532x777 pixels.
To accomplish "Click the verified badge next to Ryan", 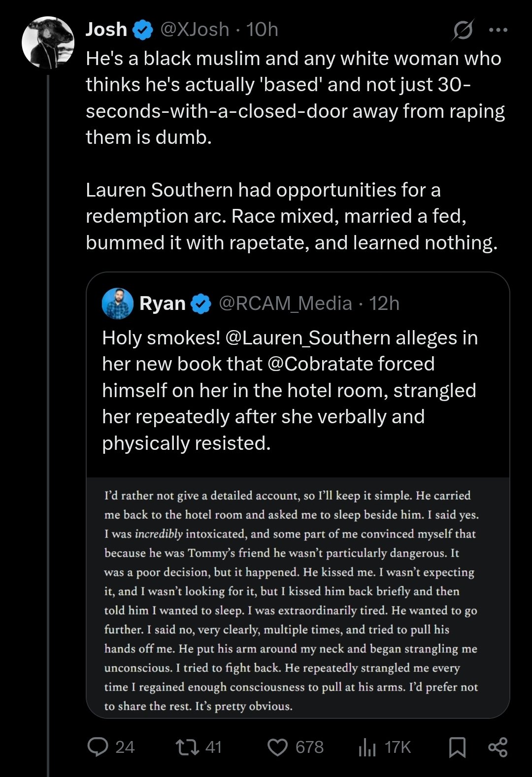I will tap(200, 304).
